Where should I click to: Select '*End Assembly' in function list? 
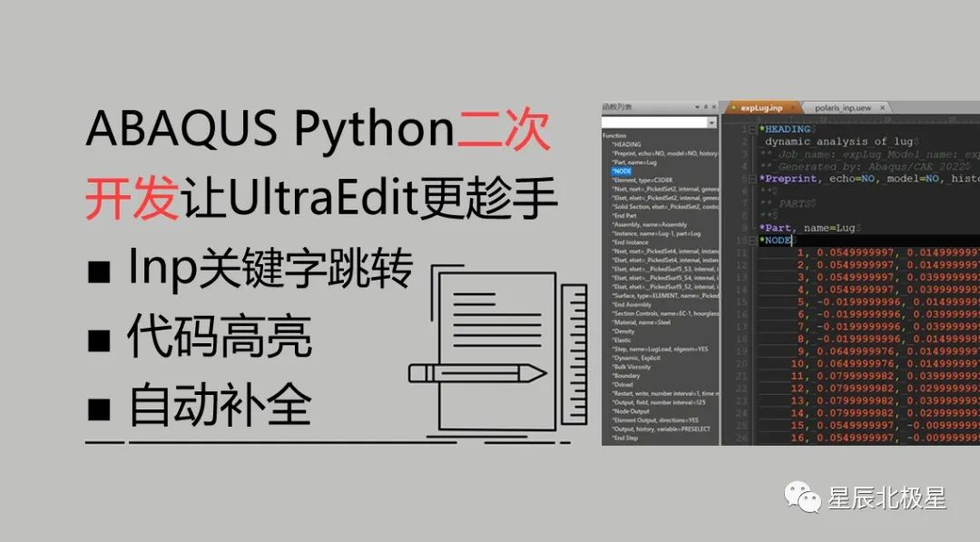click(632, 304)
